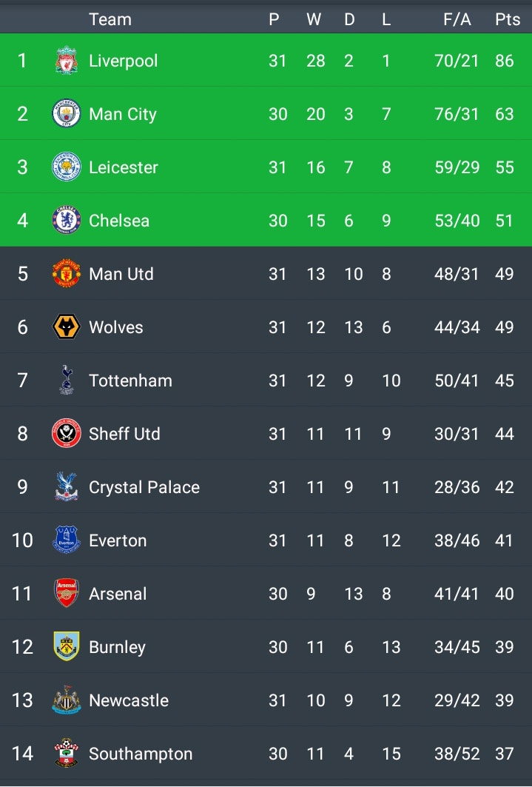532x787 pixels.
Task: Click the Wolves club crest
Action: 67,327
